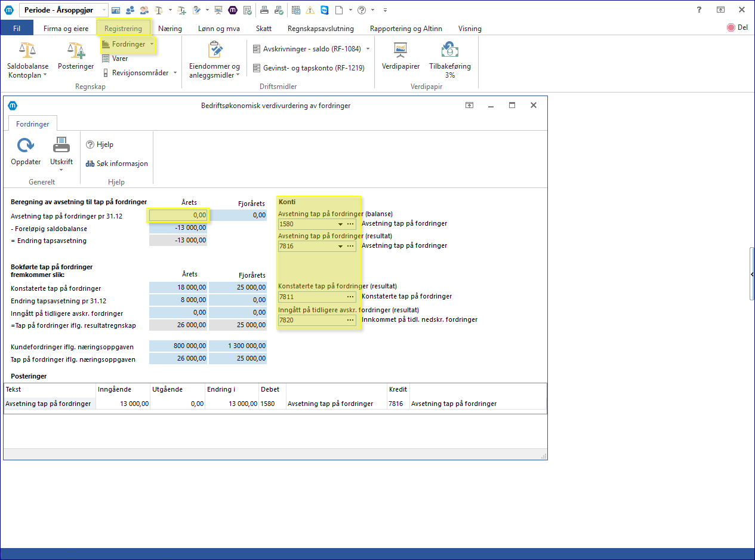Viewport: 755px width, 560px height.
Task: Click the printer with green check icon in the top toolbar
Action: (x=279, y=10)
